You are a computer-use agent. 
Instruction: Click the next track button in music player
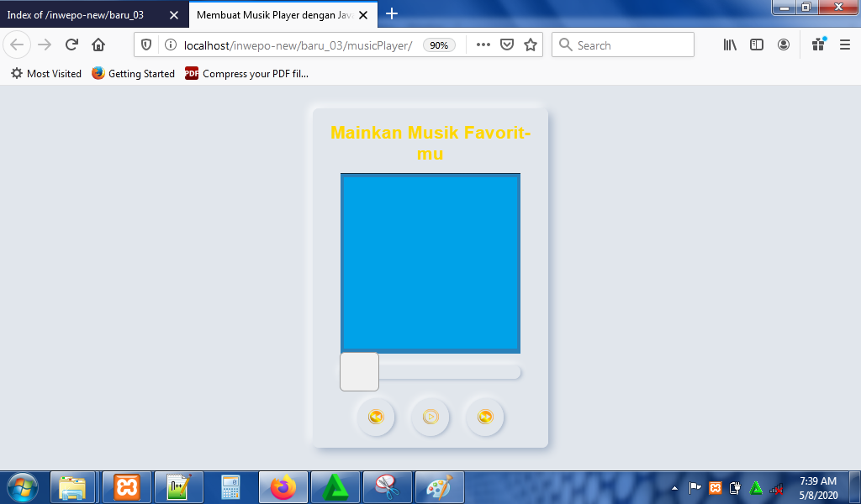tap(485, 417)
